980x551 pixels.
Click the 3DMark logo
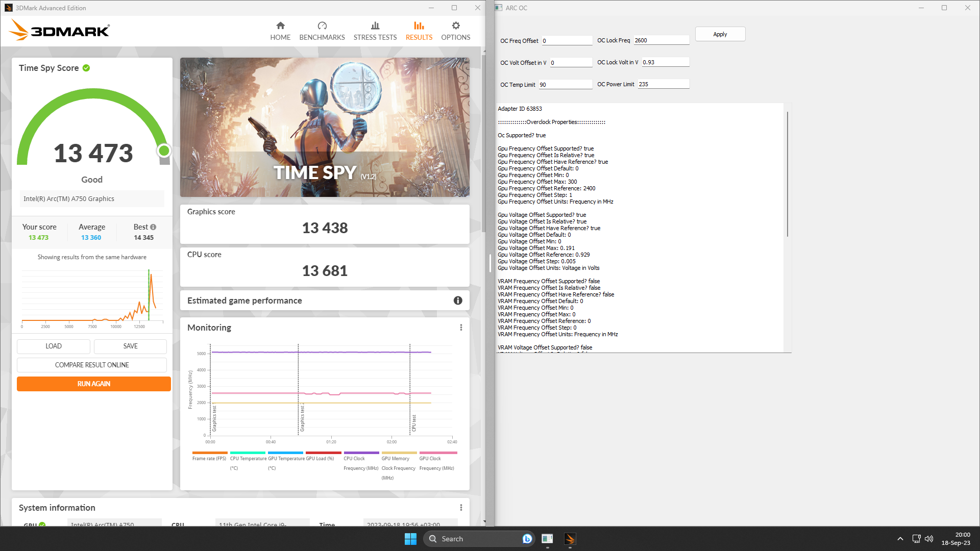tap(59, 31)
